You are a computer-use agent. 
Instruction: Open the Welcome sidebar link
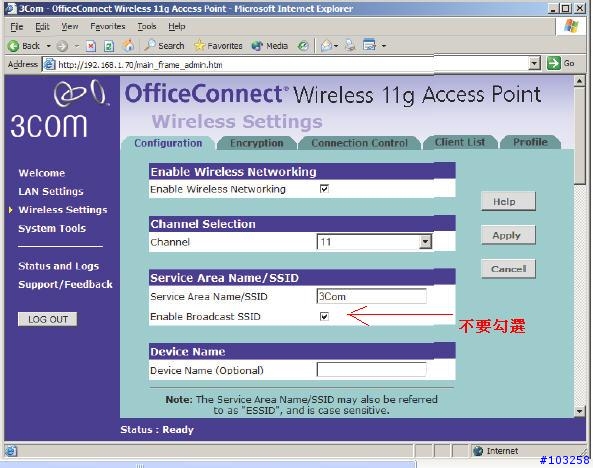point(42,173)
